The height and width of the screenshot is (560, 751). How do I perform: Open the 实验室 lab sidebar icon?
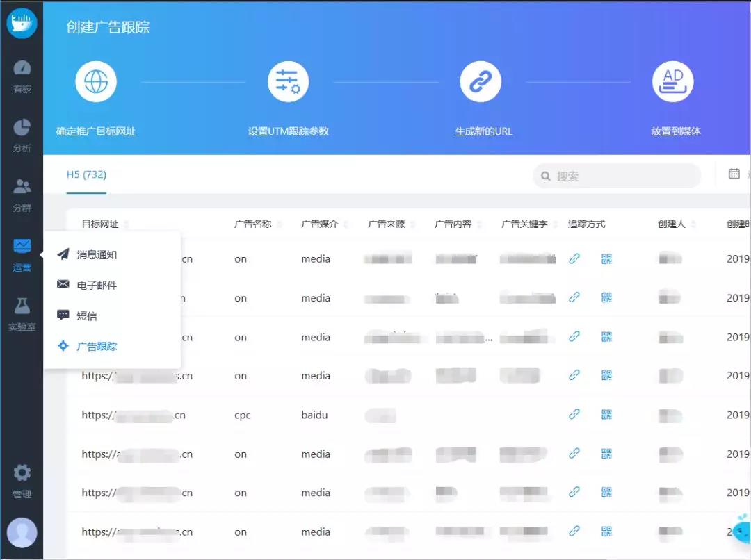tap(22, 315)
